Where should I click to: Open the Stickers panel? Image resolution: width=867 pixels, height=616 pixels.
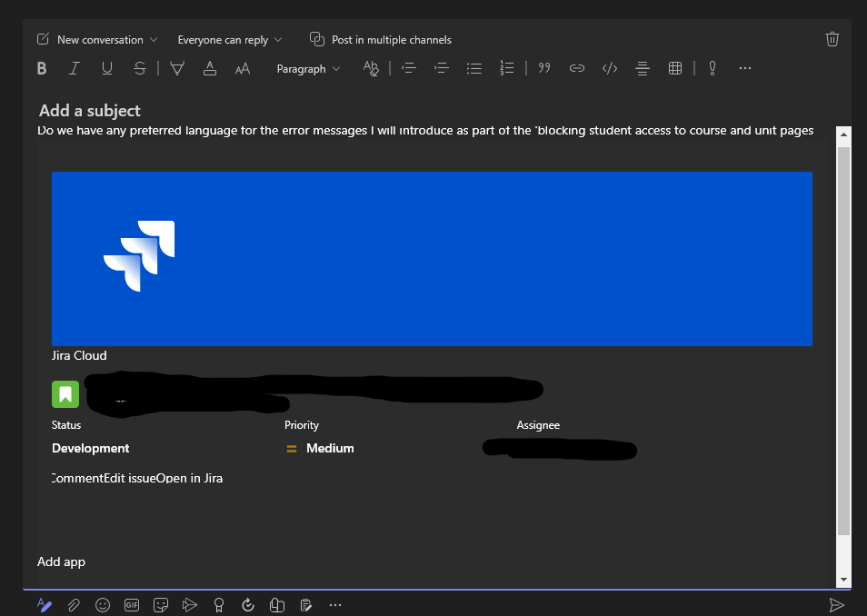pyautogui.click(x=161, y=605)
